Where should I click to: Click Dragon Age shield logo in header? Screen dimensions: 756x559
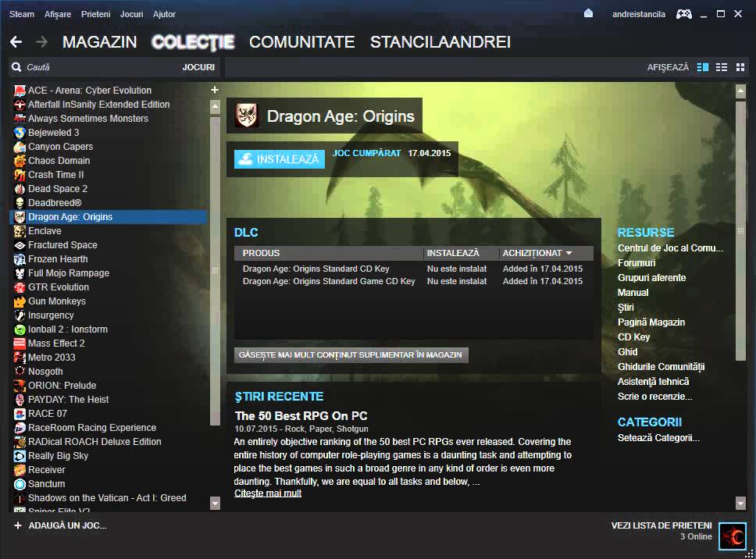point(246,116)
